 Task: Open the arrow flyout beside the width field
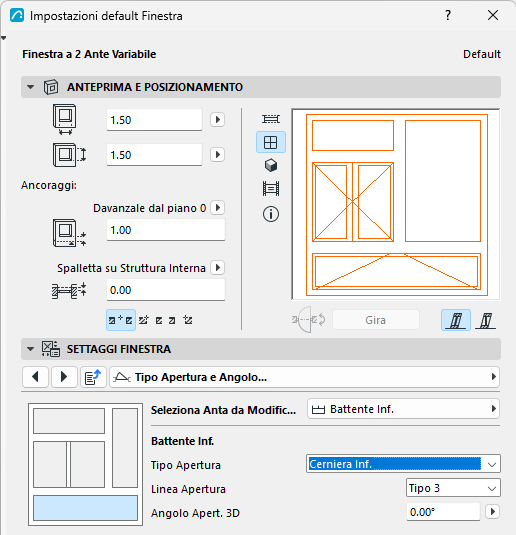pos(217,120)
